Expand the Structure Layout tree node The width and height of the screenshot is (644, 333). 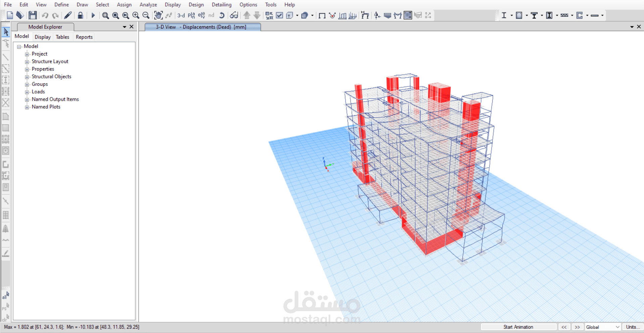[27, 62]
